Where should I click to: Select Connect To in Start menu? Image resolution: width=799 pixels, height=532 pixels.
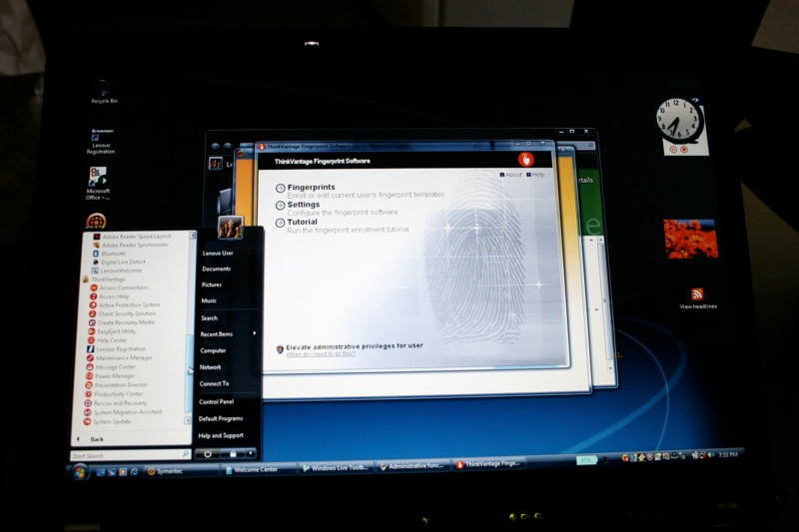coord(214,384)
